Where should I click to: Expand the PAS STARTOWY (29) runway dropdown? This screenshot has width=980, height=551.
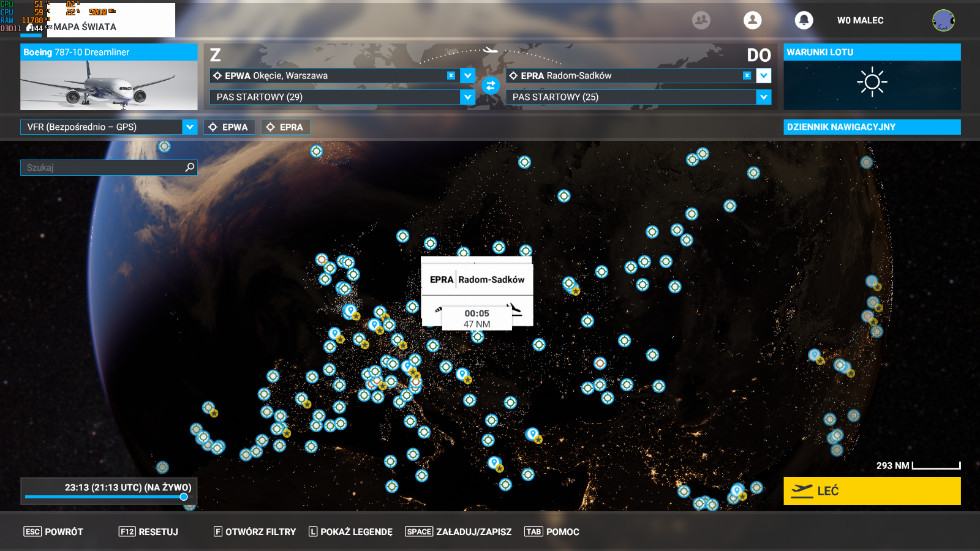468,97
